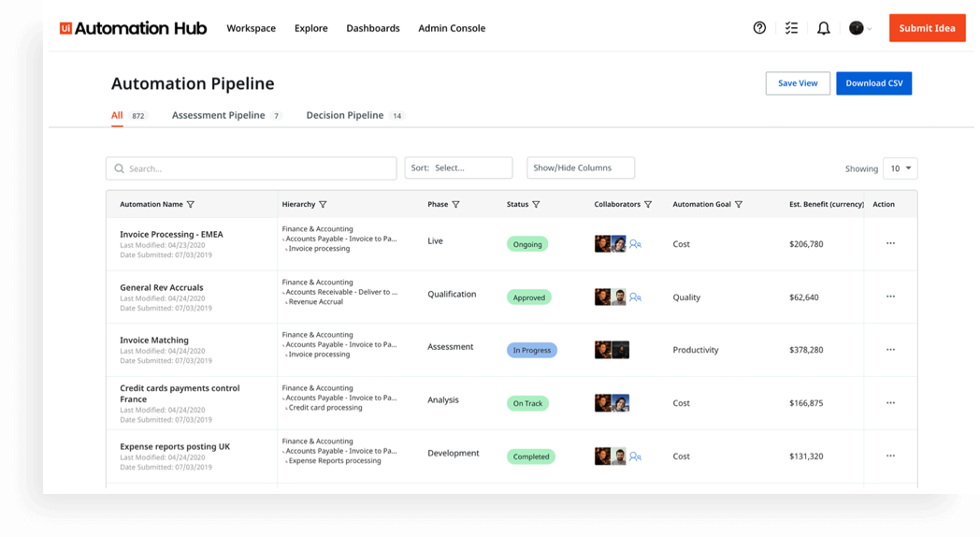Click the search magnifier icon
The height and width of the screenshot is (537, 980).
point(120,168)
